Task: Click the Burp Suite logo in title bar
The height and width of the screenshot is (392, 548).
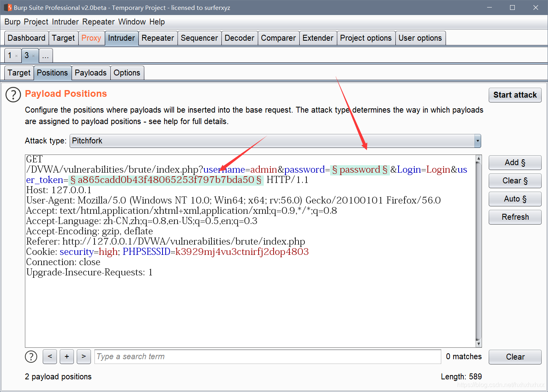Action: [8, 8]
